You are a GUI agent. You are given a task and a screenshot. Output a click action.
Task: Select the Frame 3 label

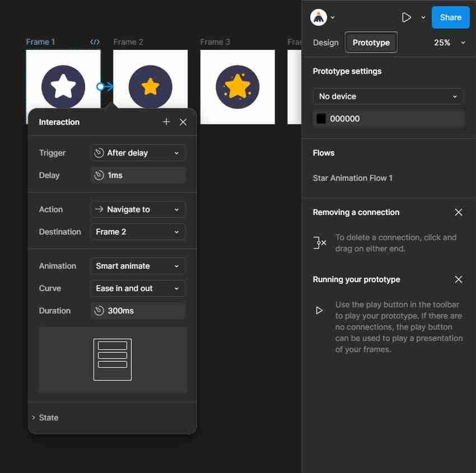[215, 42]
